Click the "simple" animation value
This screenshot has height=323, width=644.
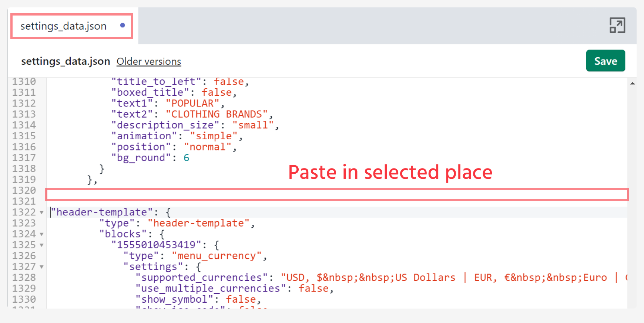click(x=214, y=136)
